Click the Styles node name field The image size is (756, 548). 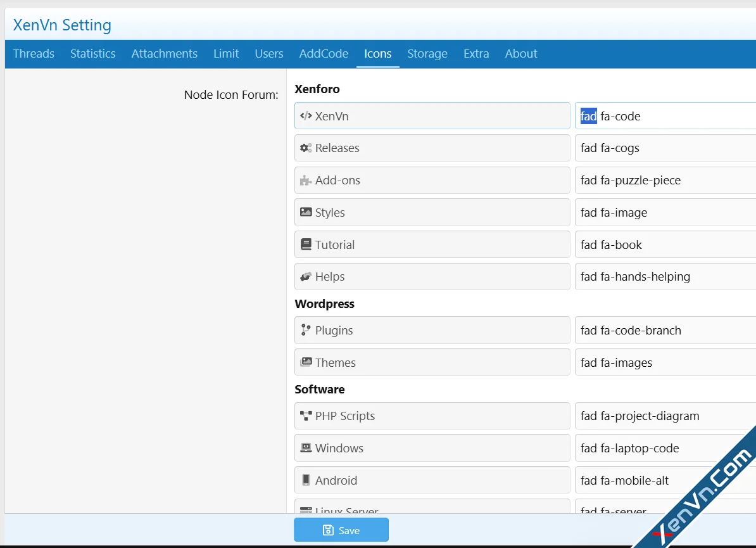(432, 212)
